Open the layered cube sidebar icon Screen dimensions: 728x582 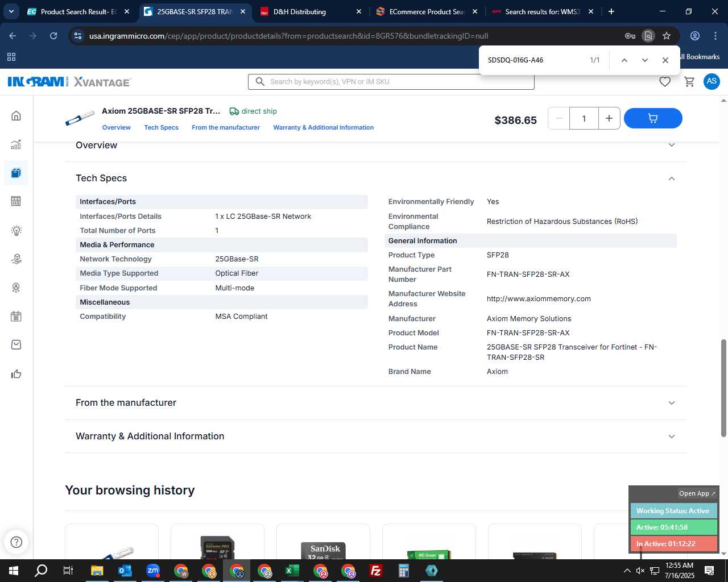[x=16, y=259]
